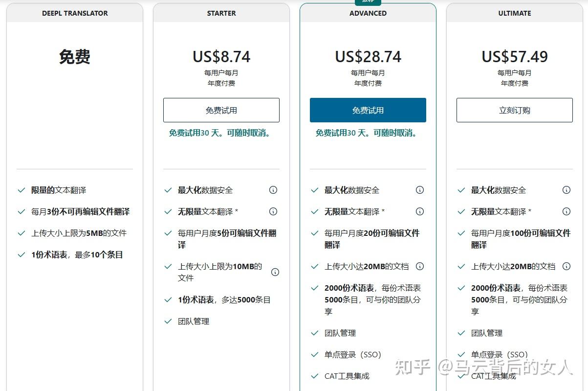
Task: Open info icon beside Ultimate 上传大小达20MB
Action: 566,266
